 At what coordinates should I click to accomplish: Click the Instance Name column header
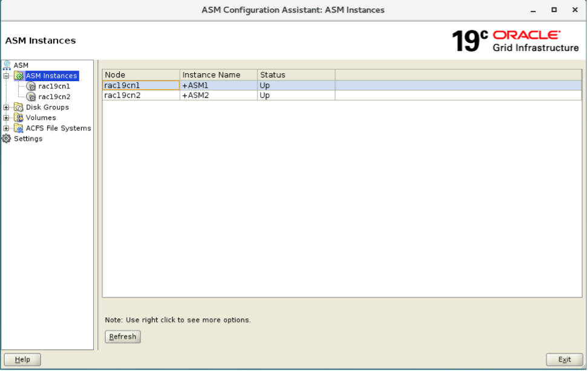click(218, 75)
